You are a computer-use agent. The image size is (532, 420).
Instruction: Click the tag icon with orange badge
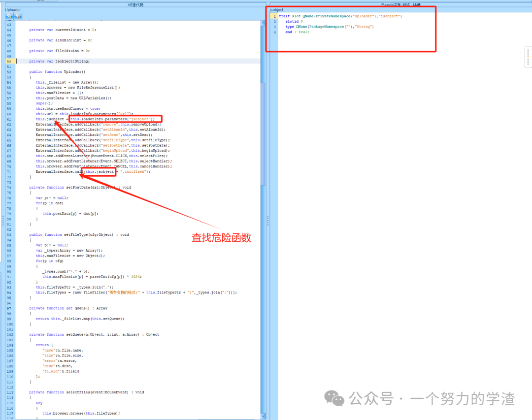pyautogui.click(x=18, y=16)
